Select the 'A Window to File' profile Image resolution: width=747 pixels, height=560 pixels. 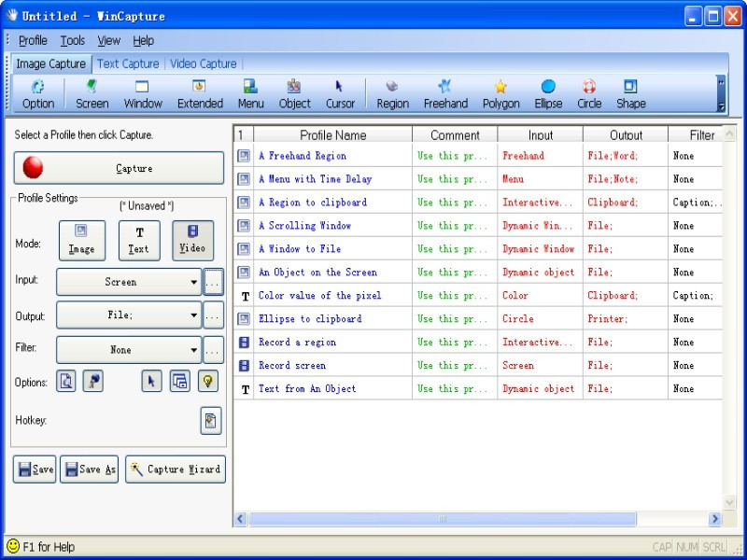(478, 249)
